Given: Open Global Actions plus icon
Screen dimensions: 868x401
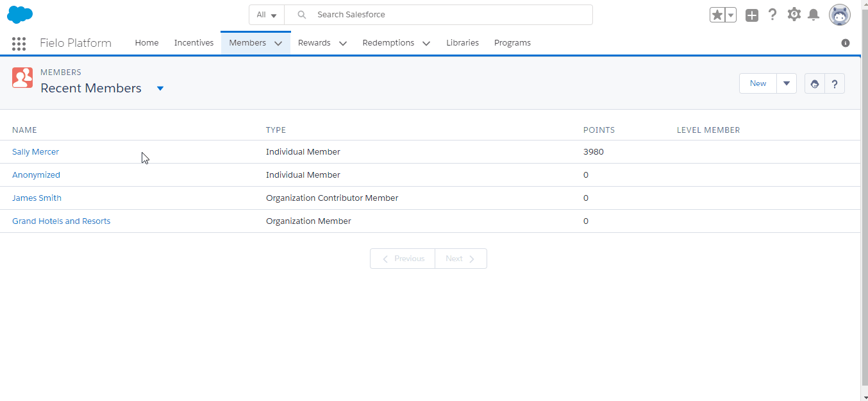Looking at the screenshot, I should (752, 15).
